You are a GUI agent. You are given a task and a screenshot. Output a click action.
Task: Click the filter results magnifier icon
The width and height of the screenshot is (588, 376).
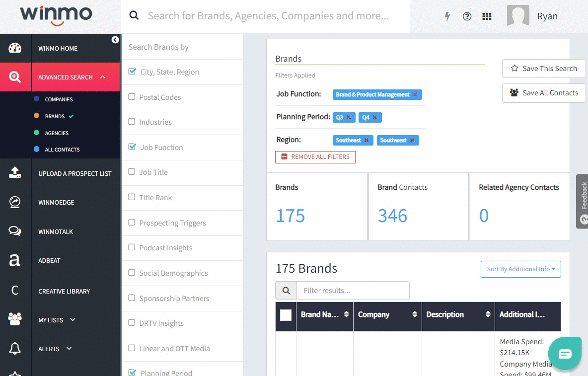[x=286, y=291]
